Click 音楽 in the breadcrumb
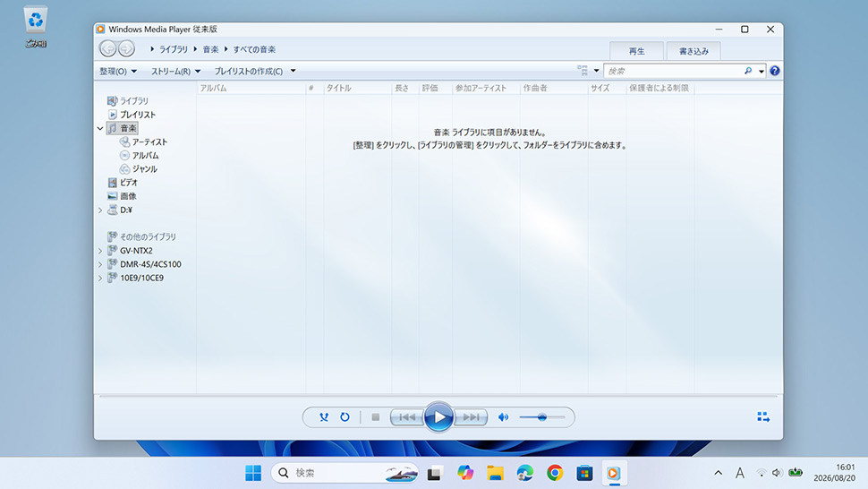Screen dimensions: 868x489 (210, 49)
